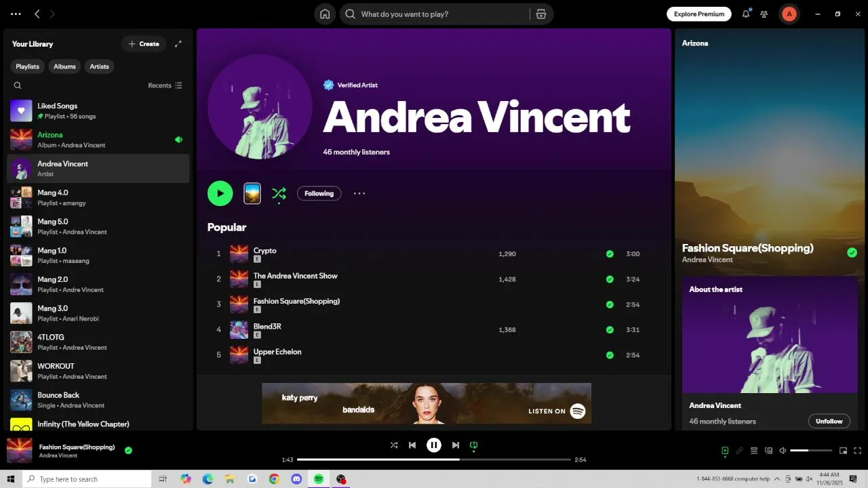This screenshot has width=868, height=488.
Task: Open the miniplayer
Action: [x=844, y=451]
